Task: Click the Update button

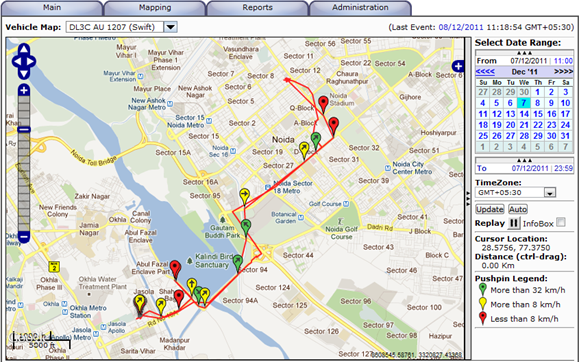Action: (x=490, y=209)
